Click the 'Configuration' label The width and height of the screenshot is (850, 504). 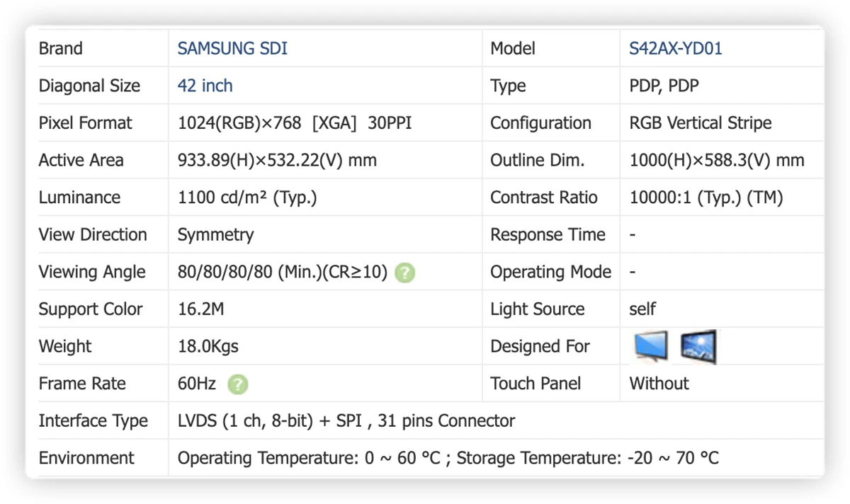point(540,123)
